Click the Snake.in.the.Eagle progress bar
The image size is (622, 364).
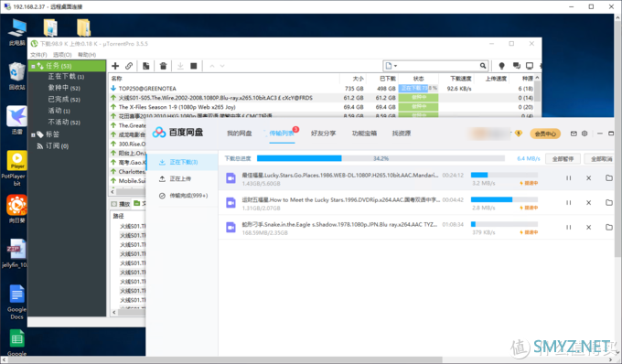504,224
